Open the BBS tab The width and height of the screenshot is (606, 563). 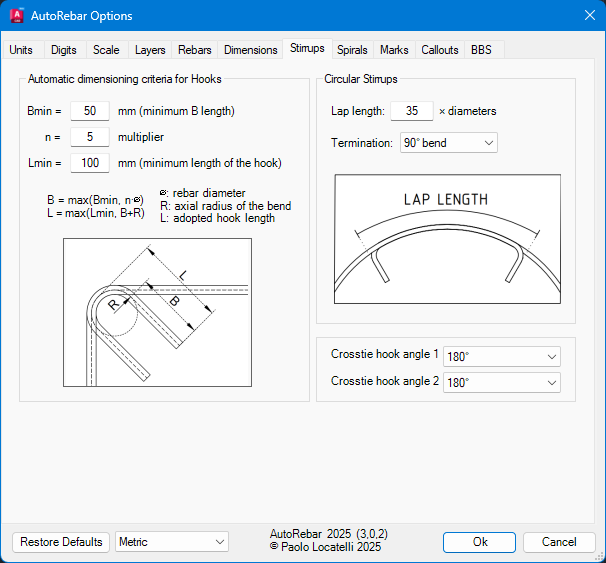pos(481,50)
